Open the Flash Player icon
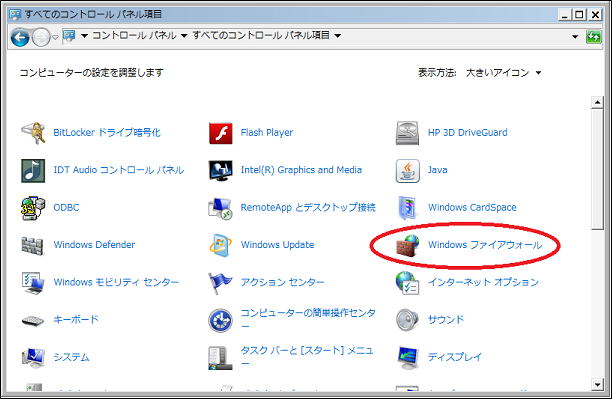The width and height of the screenshot is (612, 399). [x=221, y=133]
